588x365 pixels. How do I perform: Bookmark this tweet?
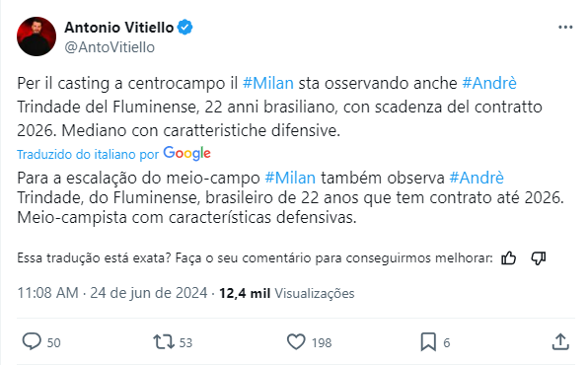click(x=428, y=342)
